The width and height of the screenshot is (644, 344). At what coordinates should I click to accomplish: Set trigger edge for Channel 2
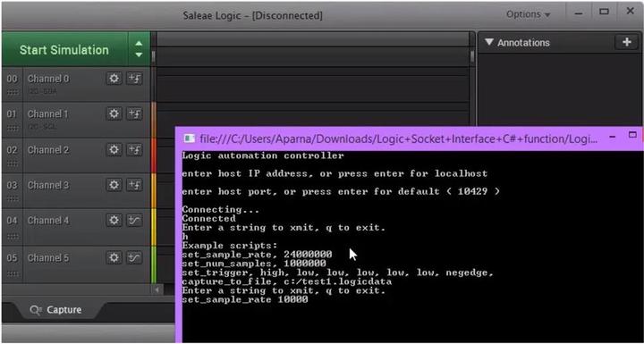pos(134,149)
